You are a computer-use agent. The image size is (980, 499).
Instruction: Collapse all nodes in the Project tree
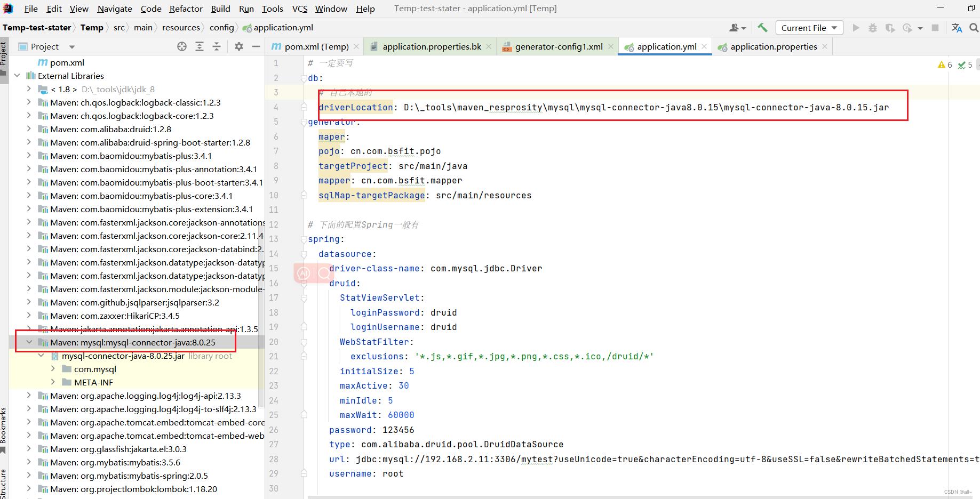tap(217, 46)
